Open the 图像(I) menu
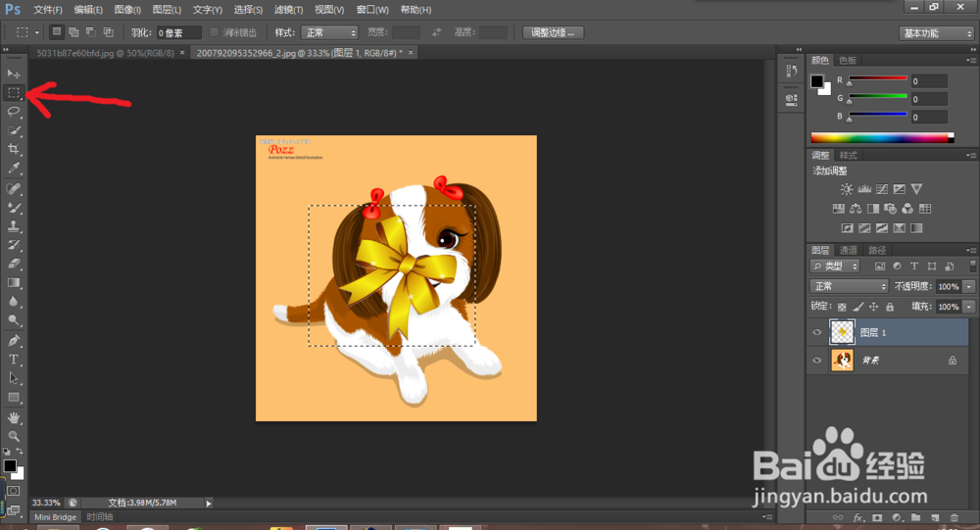Image resolution: width=980 pixels, height=530 pixels. [127, 10]
